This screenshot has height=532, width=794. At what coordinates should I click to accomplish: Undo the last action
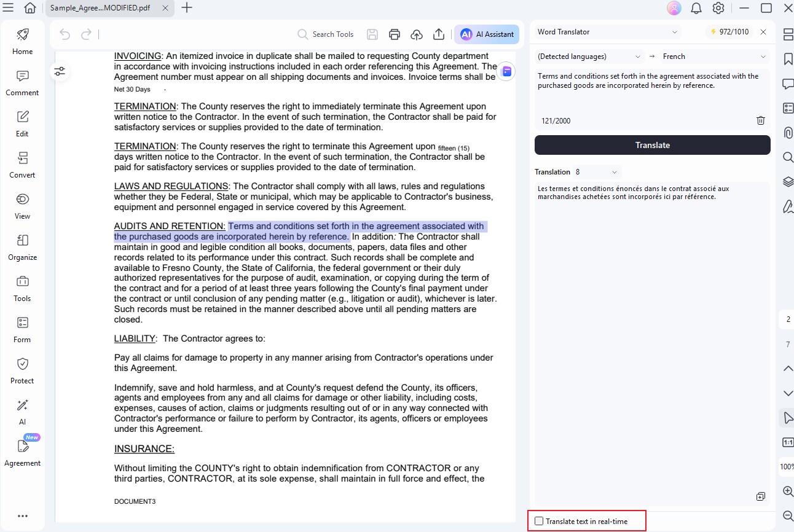[65, 34]
